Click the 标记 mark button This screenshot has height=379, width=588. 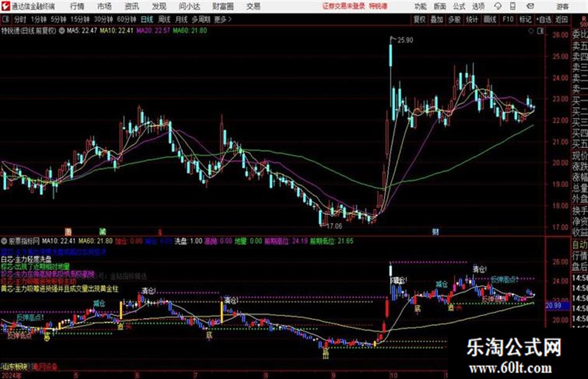(525, 19)
